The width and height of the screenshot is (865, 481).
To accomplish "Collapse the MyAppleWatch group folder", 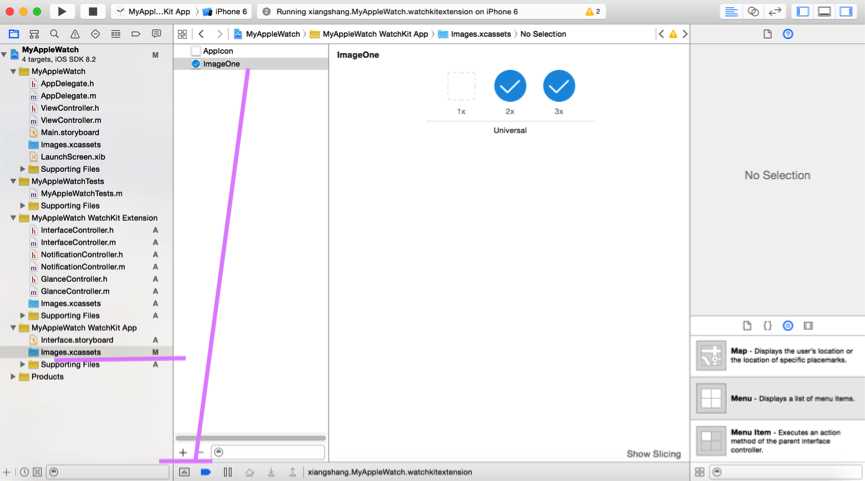I will [13, 72].
